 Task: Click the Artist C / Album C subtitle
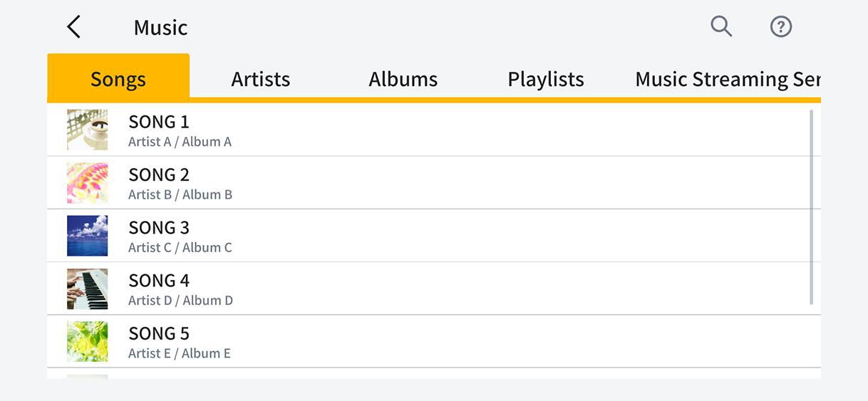tap(180, 248)
